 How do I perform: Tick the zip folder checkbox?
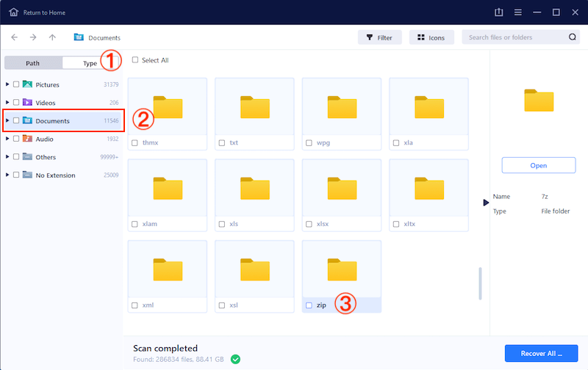coord(309,305)
